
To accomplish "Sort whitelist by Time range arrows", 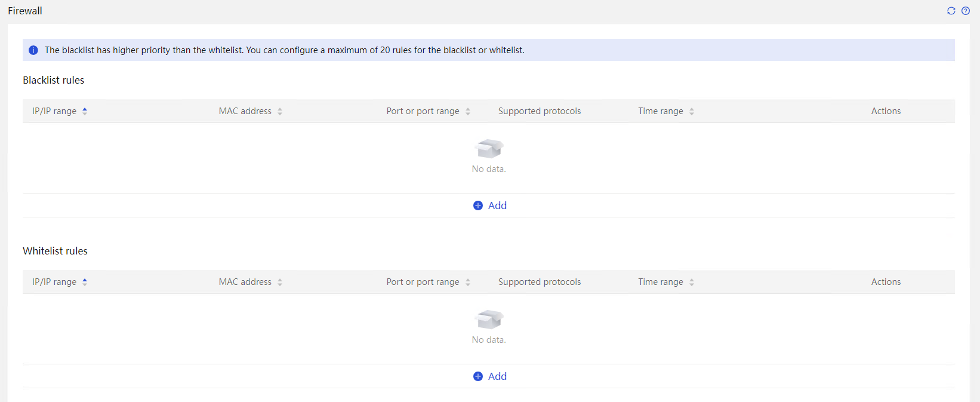I will coord(692,282).
